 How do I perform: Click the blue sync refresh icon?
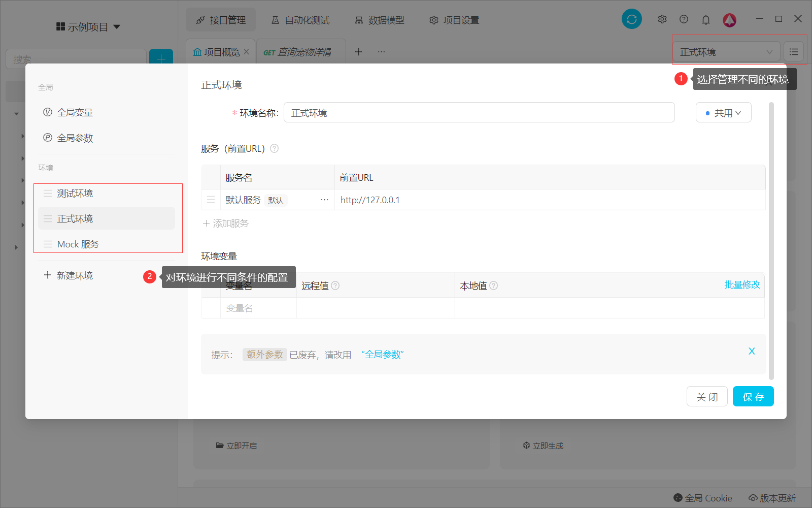click(x=632, y=19)
